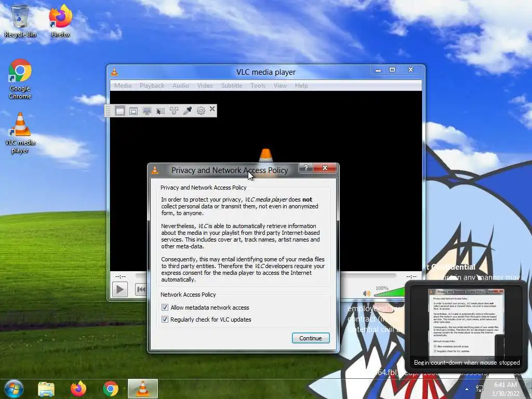This screenshot has height=399, width=532.
Task: Launch Google Chrome from the taskbar
Action: pyautogui.click(x=110, y=389)
